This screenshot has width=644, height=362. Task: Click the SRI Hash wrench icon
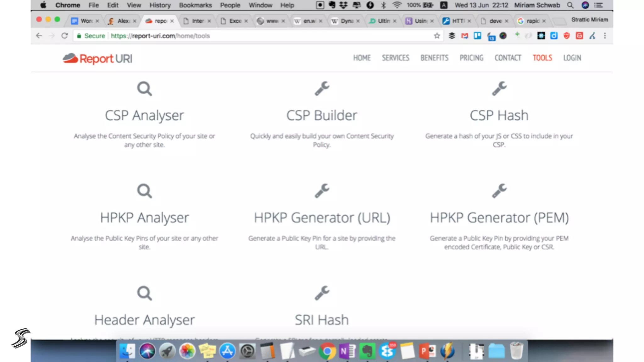click(322, 293)
